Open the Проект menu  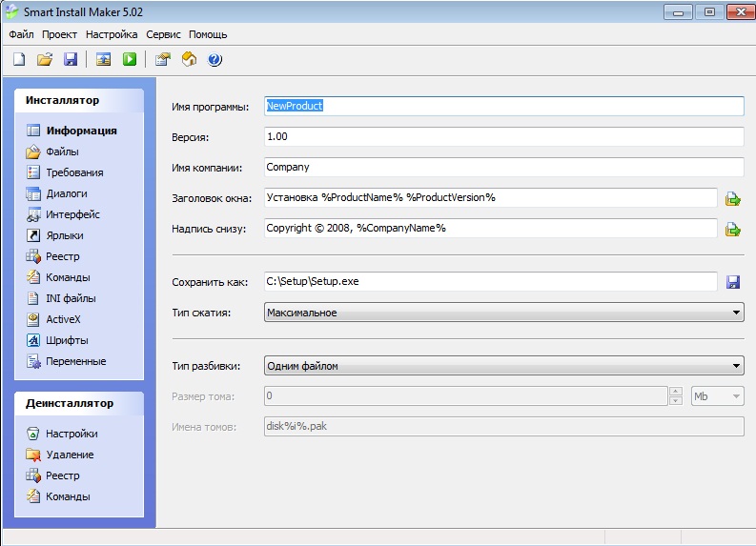point(59,34)
